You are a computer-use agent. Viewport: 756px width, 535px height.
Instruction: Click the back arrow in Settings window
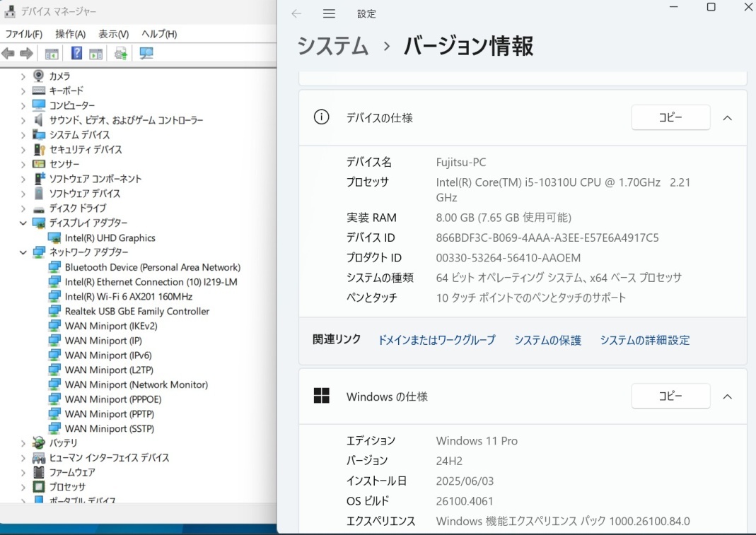pyautogui.click(x=296, y=13)
